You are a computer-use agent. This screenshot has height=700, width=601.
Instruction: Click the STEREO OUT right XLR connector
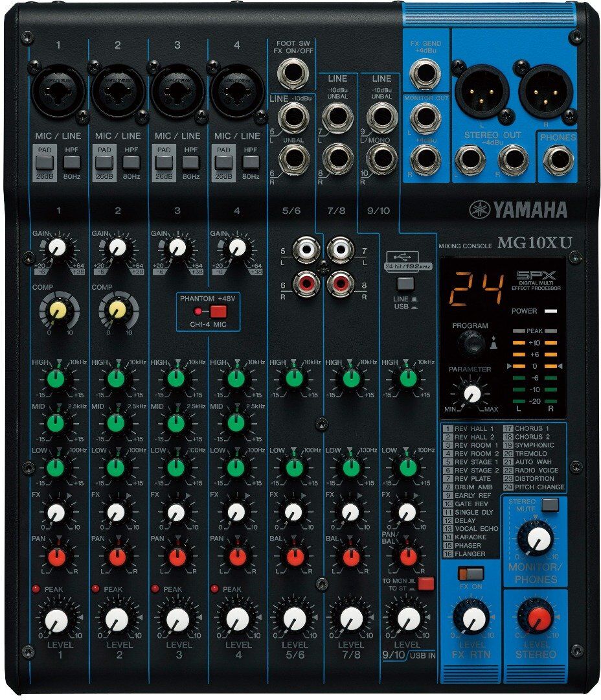(x=546, y=91)
